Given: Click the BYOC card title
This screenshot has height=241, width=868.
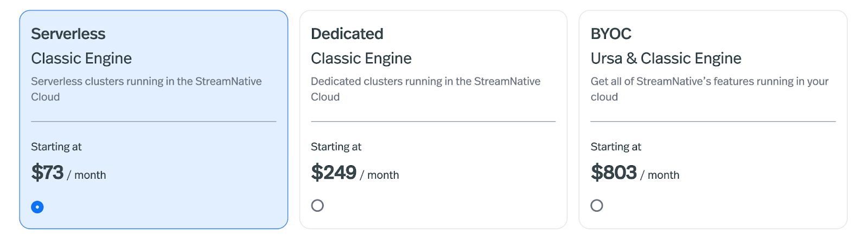Looking at the screenshot, I should (611, 34).
